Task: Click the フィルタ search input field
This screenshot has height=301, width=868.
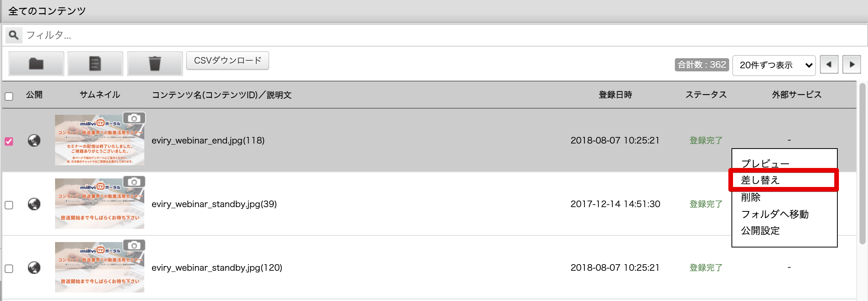Action: [x=444, y=35]
